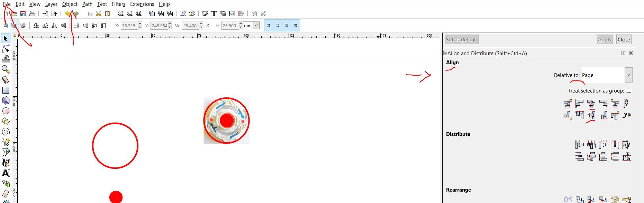Increase the X position stepper
Screen dimensions: 644x203
pyautogui.click(x=140, y=24)
